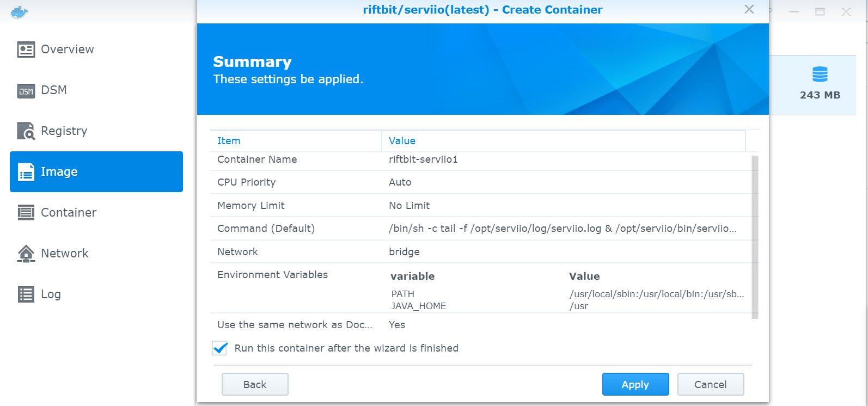Viewport: 868px width, 406px height.
Task: Select the Memory Limit row
Action: tap(479, 206)
